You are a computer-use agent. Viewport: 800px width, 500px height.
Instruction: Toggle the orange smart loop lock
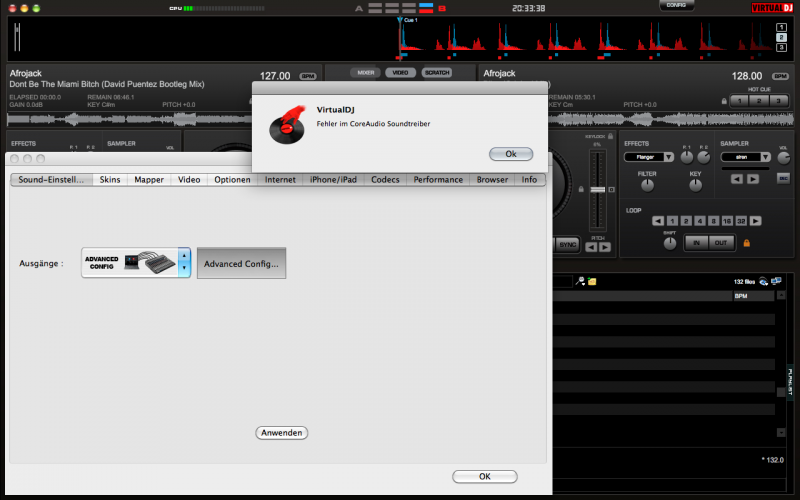click(747, 243)
